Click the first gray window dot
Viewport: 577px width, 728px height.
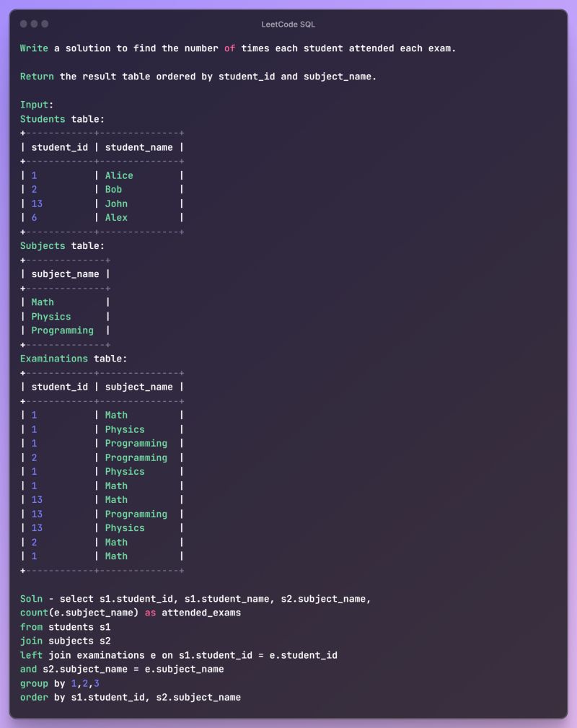pos(24,24)
